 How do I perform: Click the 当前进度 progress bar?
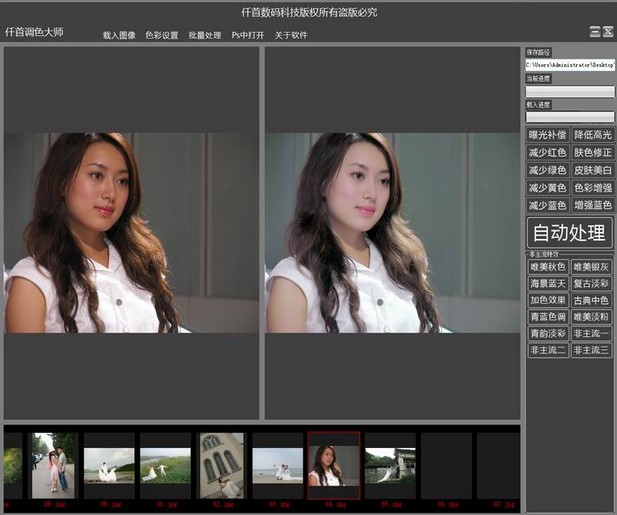[x=570, y=91]
